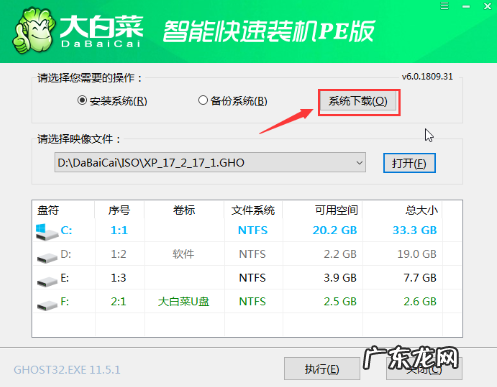
Task: Click partition number 1:1
Action: coord(119,230)
